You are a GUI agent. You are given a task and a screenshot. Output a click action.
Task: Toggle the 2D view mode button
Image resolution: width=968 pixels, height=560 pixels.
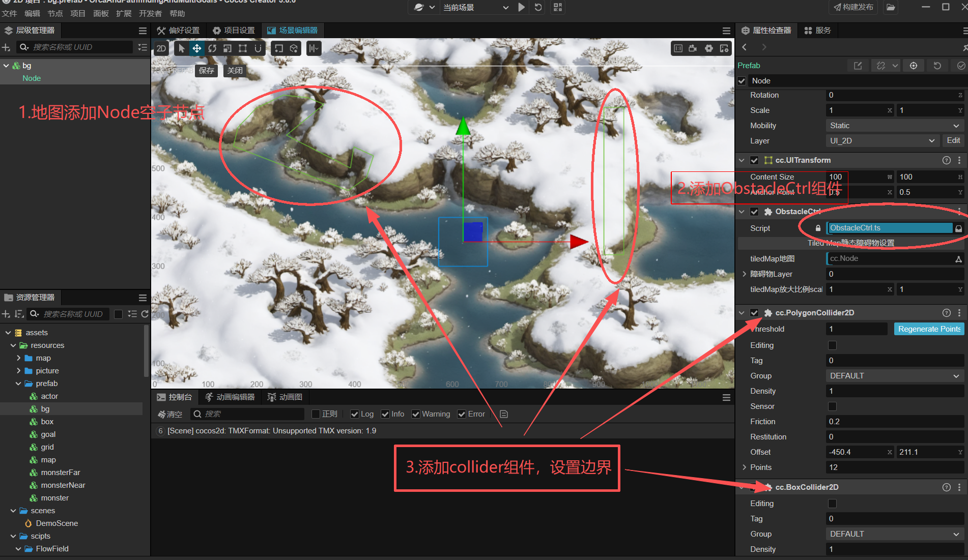tap(161, 48)
